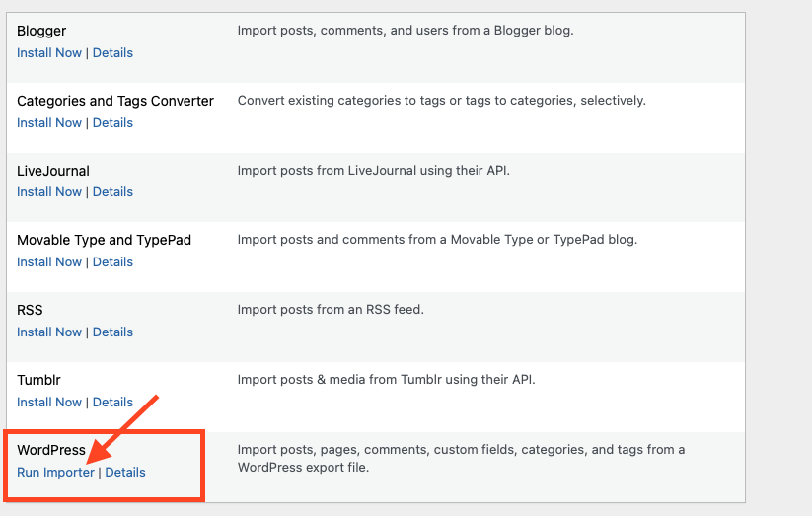This screenshot has height=516, width=812.
Task: Select the Tumblr importer title
Action: pos(39,380)
